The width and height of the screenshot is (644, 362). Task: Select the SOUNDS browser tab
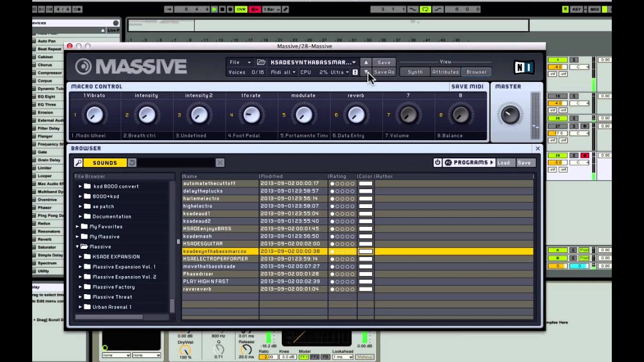point(105,163)
